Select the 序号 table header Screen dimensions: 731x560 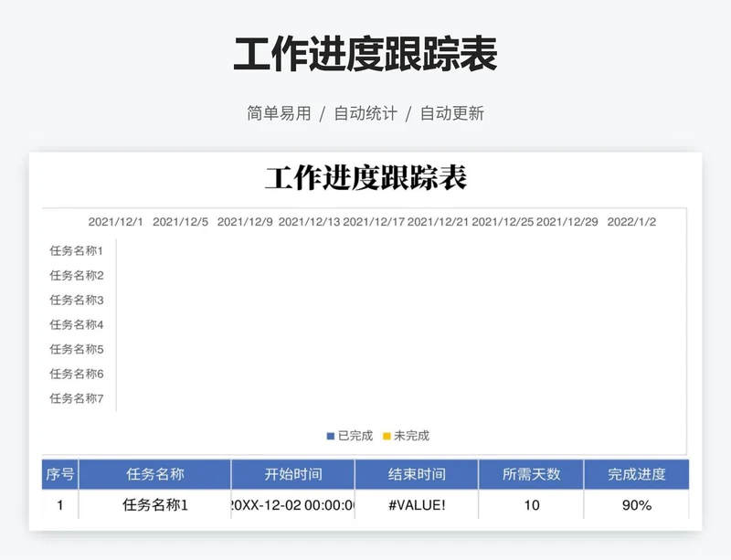click(59, 473)
